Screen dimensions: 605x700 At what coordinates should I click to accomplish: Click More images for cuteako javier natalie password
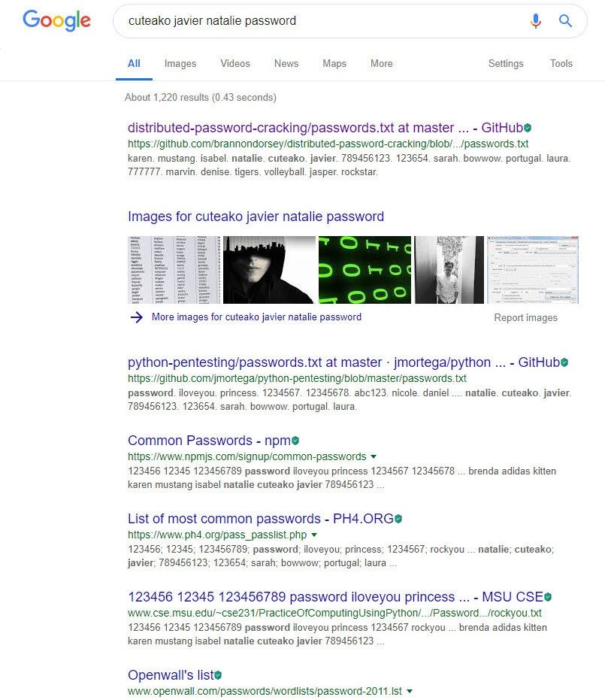coord(256,317)
